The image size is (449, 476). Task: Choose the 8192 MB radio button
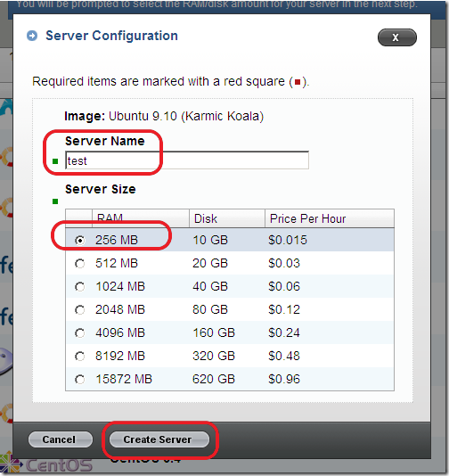pos(80,356)
